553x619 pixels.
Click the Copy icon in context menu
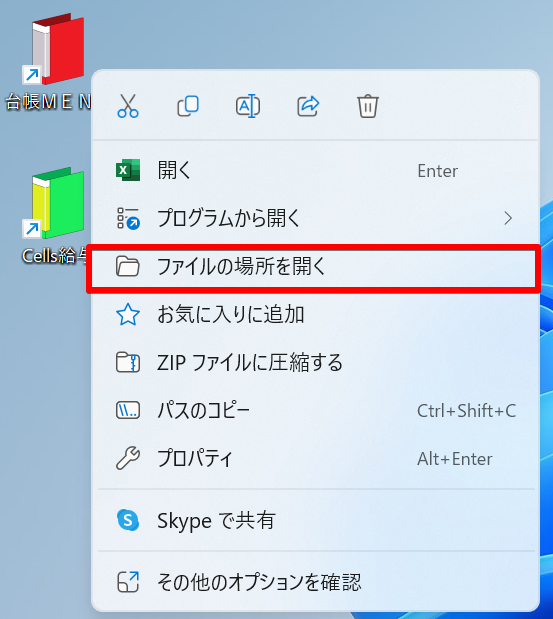click(x=188, y=106)
